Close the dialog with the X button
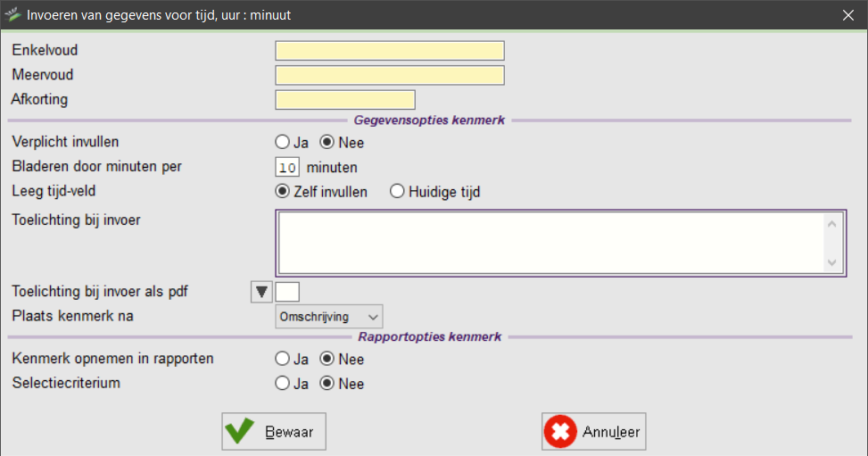 pyautogui.click(x=847, y=15)
